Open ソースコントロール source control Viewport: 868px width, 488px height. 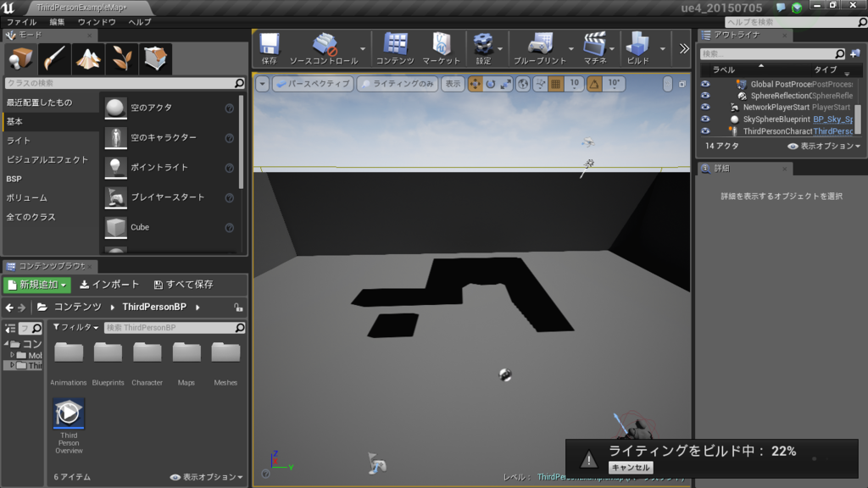click(x=324, y=48)
